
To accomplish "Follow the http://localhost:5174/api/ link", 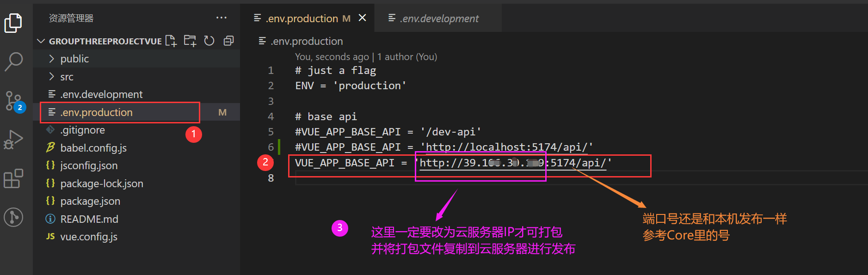I will (506, 147).
